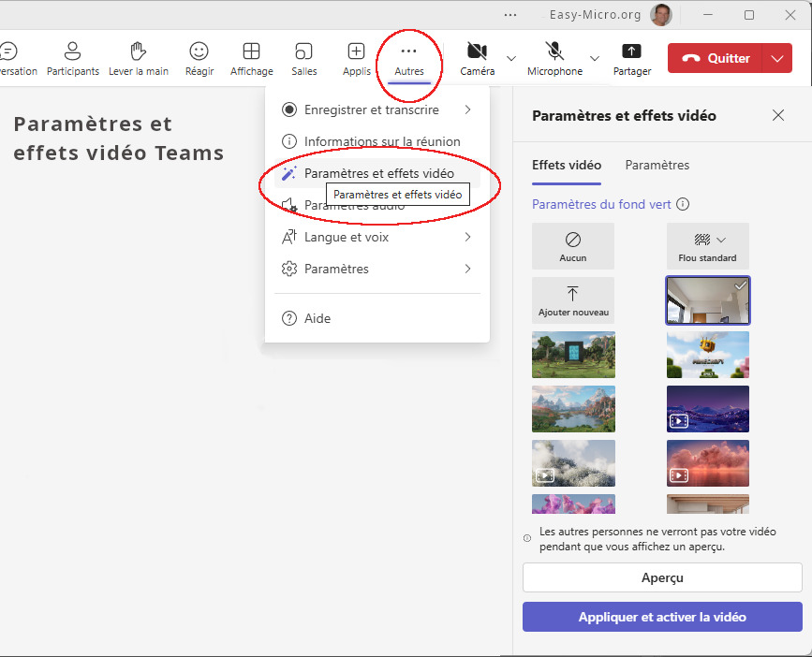The width and height of the screenshot is (812, 657).
Task: Choose the Minecraft bee background
Action: pos(707,355)
